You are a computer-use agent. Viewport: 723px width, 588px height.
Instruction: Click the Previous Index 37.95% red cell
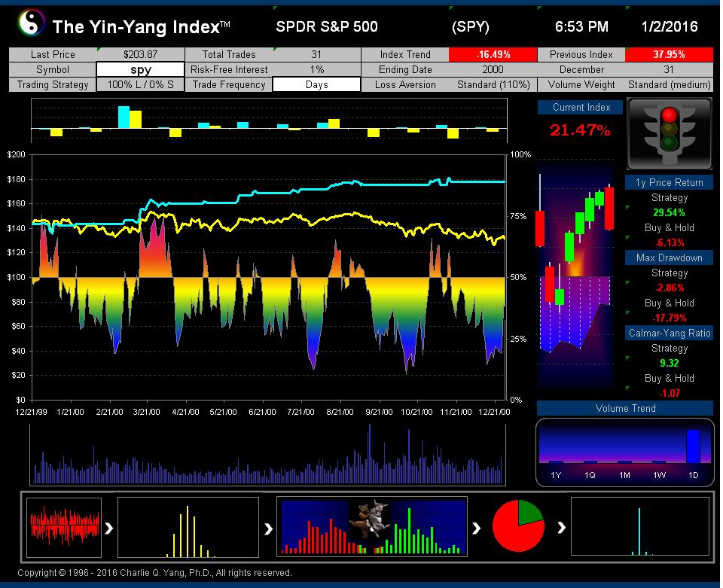(x=669, y=54)
